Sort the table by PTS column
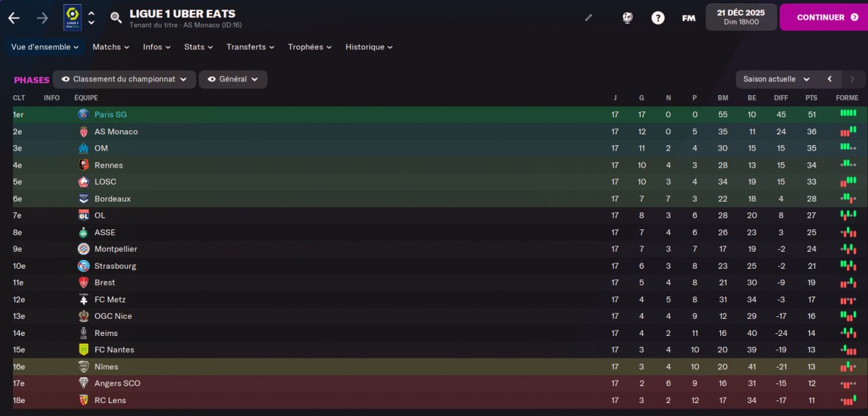868x416 pixels. click(811, 98)
